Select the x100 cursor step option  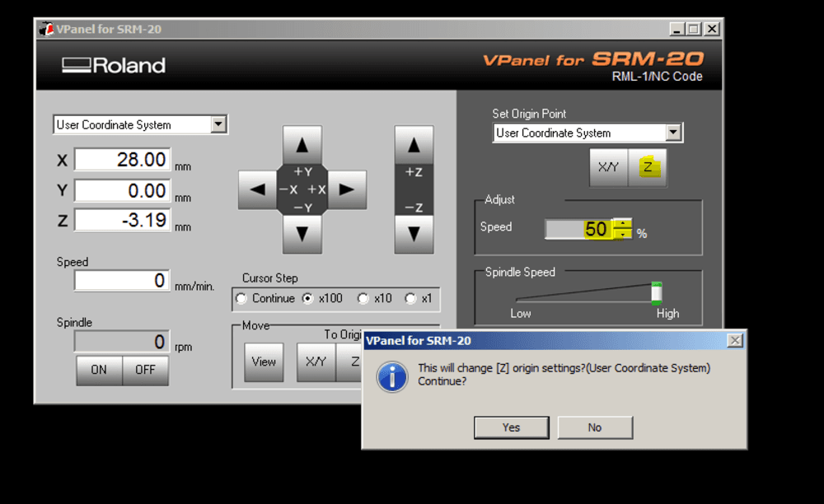(x=308, y=299)
